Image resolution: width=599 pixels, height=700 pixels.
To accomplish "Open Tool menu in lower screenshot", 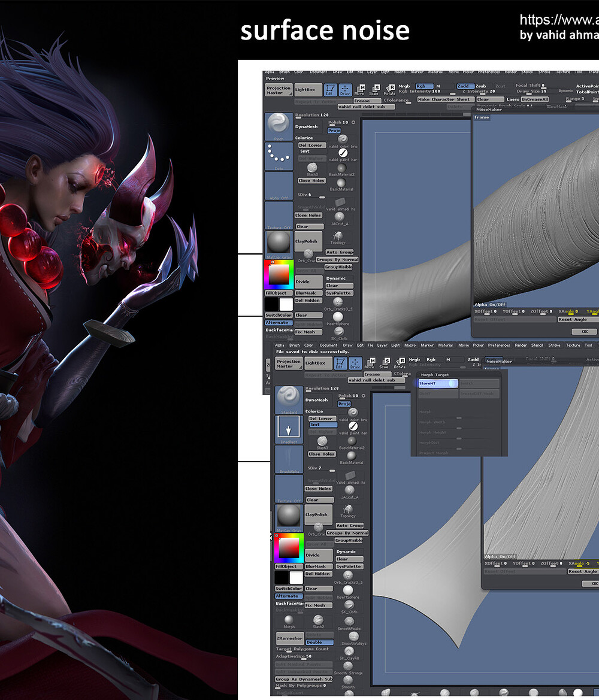I will 588,345.
